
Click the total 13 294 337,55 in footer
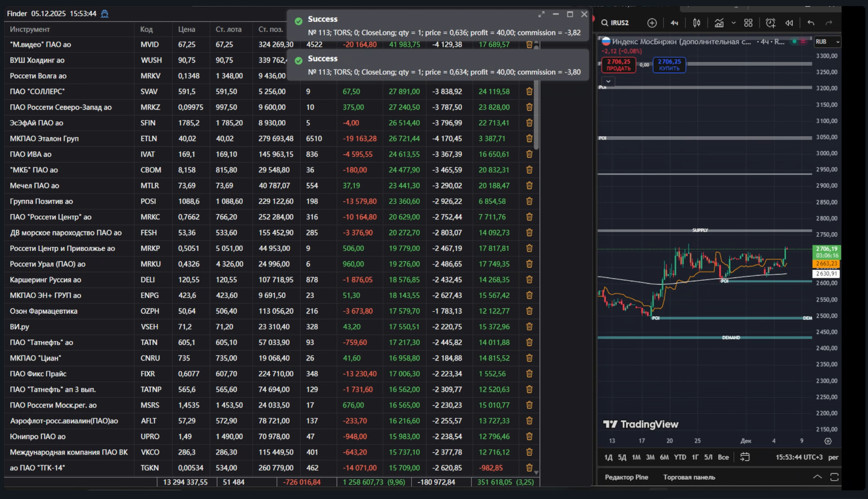point(185,482)
